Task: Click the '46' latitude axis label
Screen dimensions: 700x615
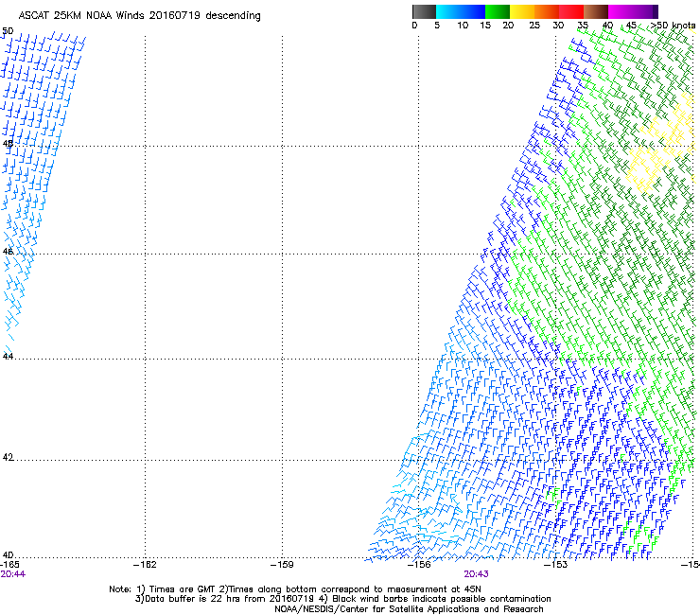Action: click(8, 252)
